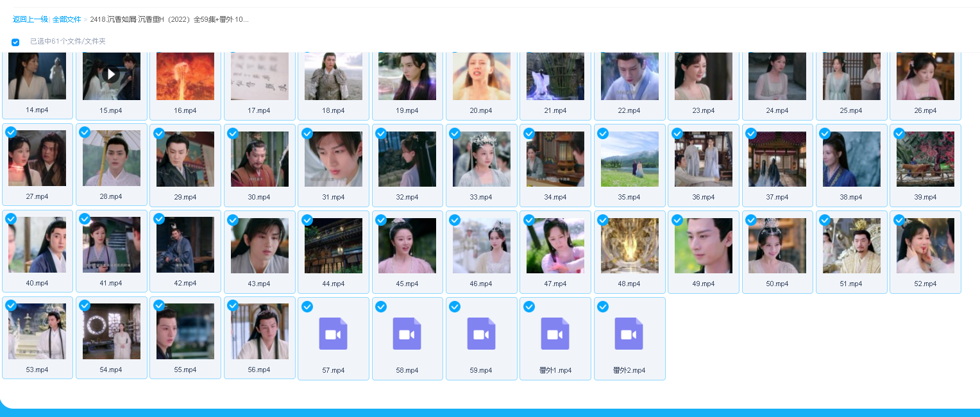This screenshot has height=417, width=980.
Task: Click the 44.mp4 file name label
Action: pos(333,284)
